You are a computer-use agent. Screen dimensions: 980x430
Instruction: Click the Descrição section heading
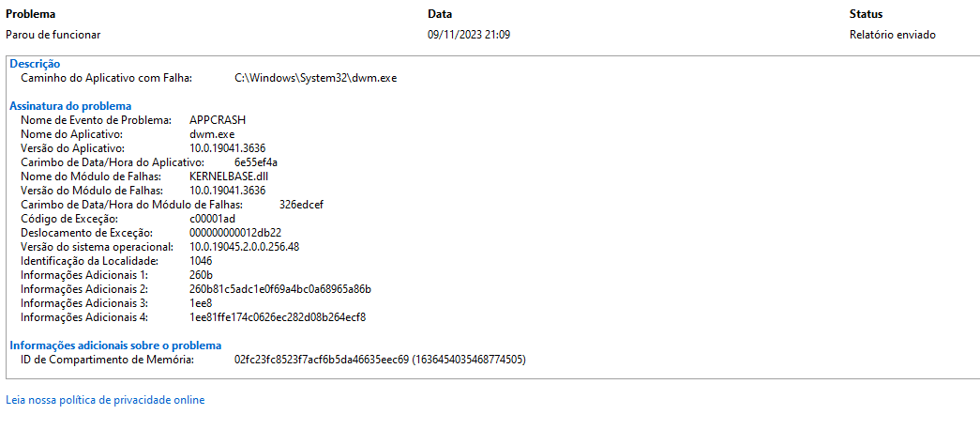[x=35, y=64]
